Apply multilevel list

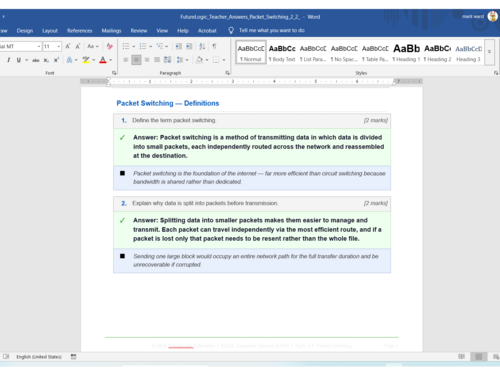160,46
